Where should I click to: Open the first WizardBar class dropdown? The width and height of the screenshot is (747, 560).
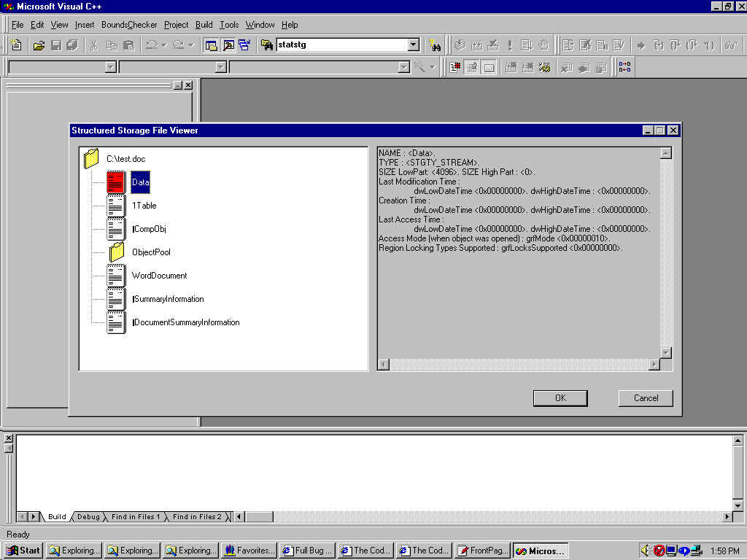tap(111, 67)
